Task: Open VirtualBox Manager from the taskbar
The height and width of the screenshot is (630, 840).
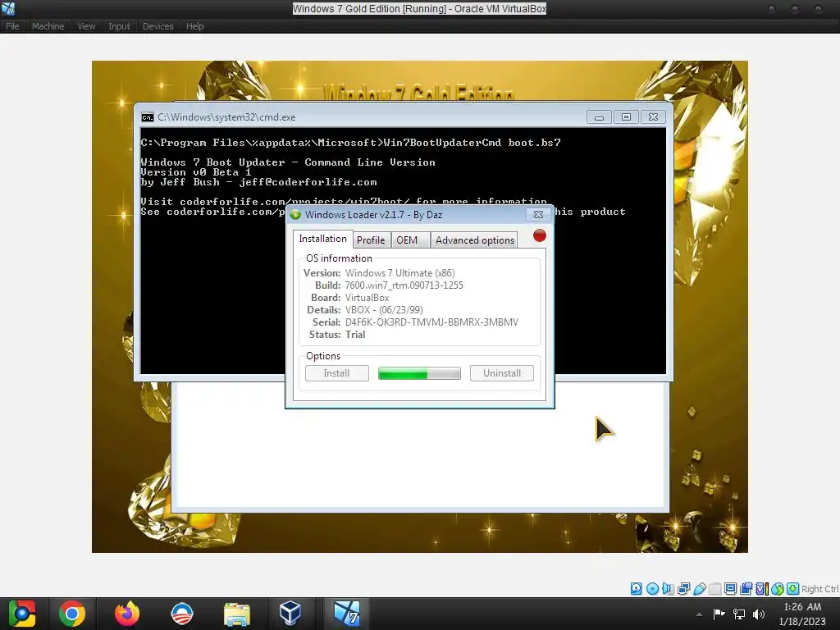Action: [x=290, y=614]
